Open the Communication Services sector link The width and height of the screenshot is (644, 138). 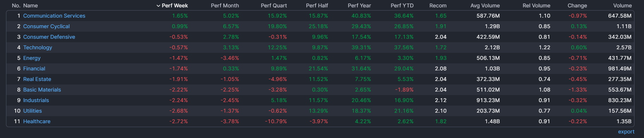pyautogui.click(x=54, y=16)
